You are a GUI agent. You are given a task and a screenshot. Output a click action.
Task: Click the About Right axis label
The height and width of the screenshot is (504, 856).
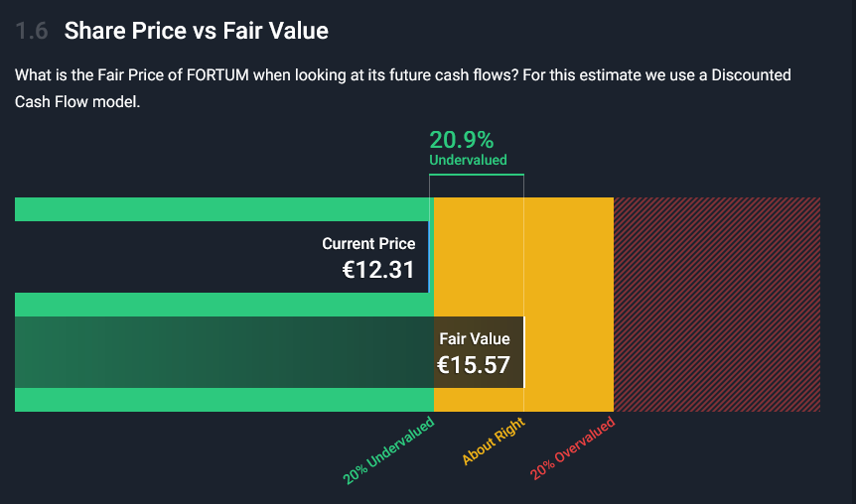pyautogui.click(x=494, y=441)
